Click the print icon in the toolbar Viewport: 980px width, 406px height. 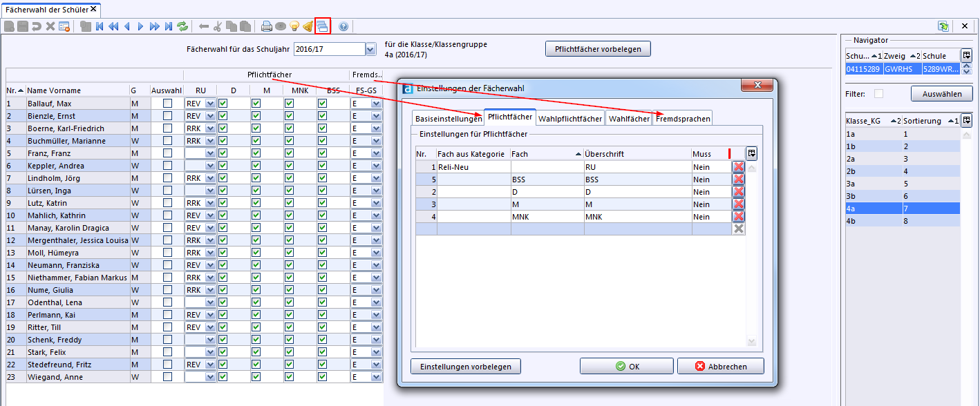266,27
